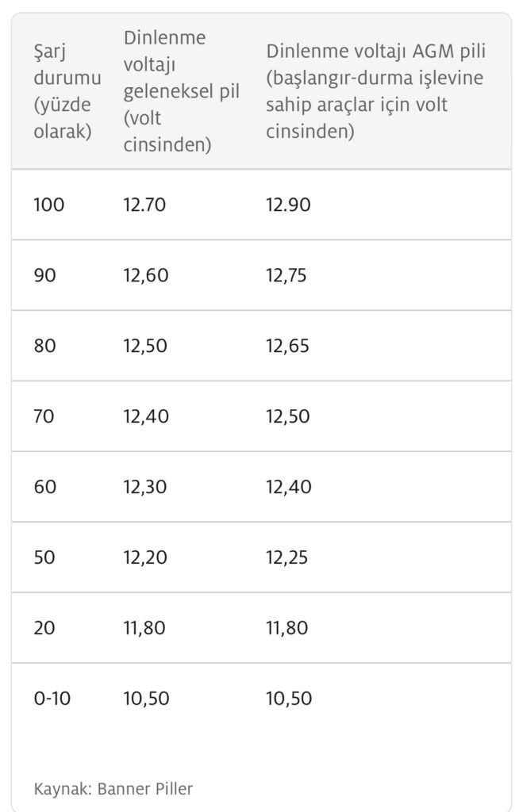Select the 12,25 AGM voltage value

[x=286, y=557]
